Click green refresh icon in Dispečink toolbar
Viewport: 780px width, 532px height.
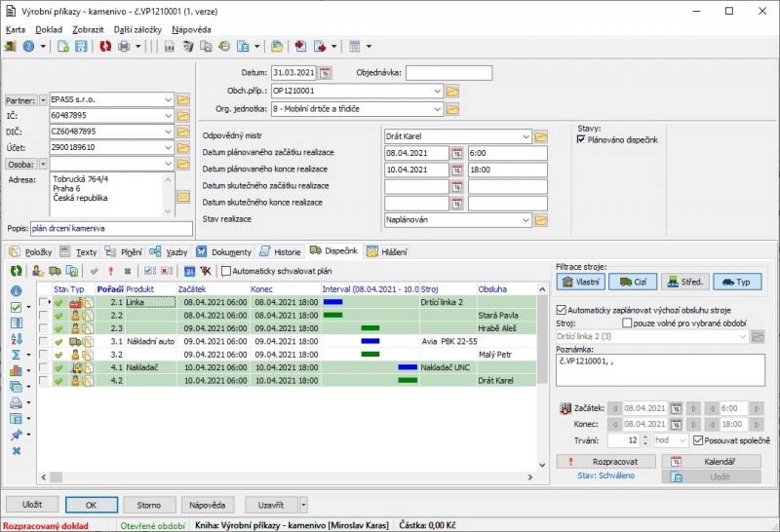[x=16, y=271]
